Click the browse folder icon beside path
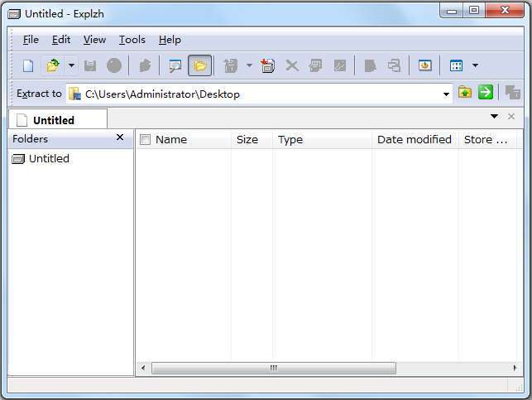 tap(465, 93)
